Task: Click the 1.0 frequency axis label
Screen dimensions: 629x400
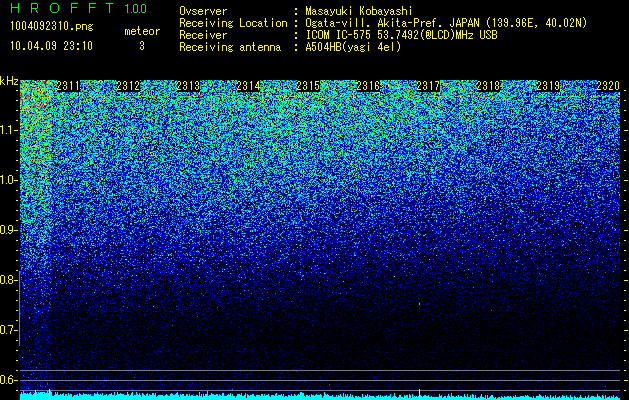Action: [x=8, y=180]
